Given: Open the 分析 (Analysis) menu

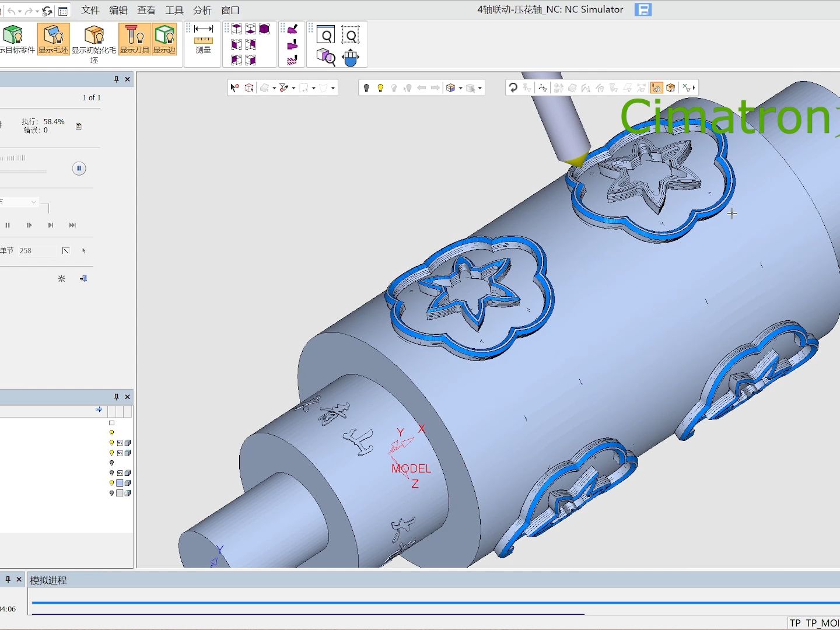Looking at the screenshot, I should pyautogui.click(x=202, y=10).
